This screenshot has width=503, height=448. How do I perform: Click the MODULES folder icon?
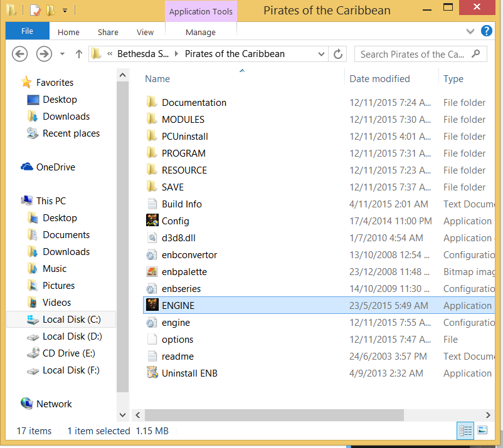tap(152, 119)
